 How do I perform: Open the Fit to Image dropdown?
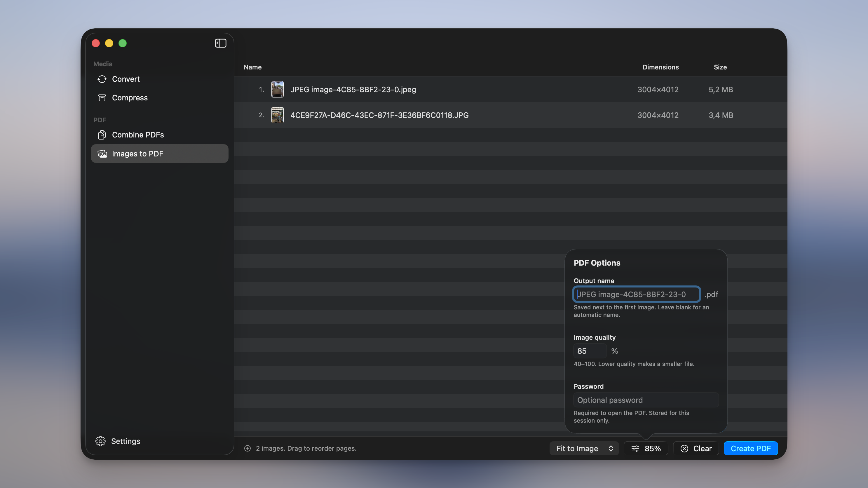[x=584, y=449]
